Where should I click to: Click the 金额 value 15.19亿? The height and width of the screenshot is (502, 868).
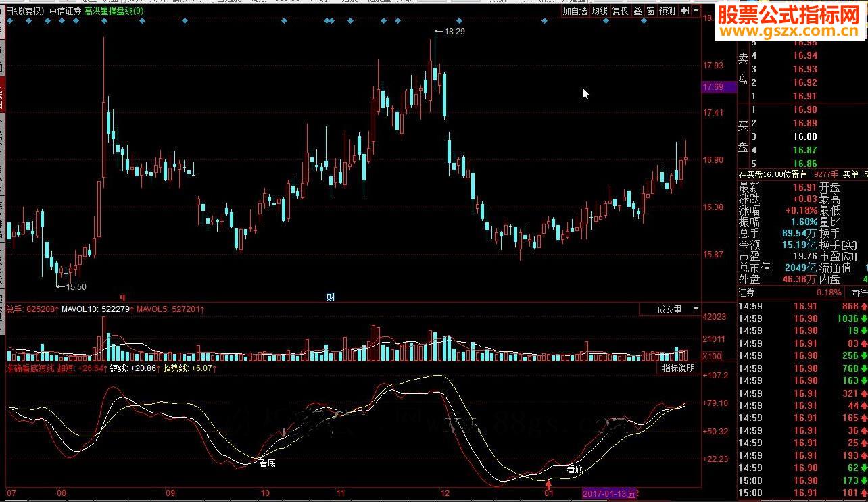[x=800, y=245]
